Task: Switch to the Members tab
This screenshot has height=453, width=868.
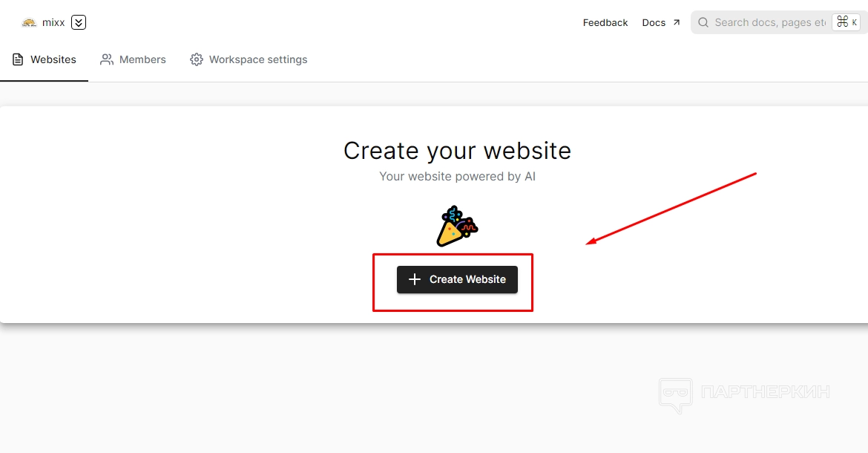Action: pyautogui.click(x=133, y=60)
